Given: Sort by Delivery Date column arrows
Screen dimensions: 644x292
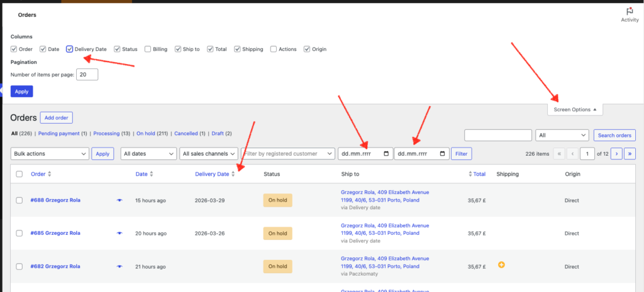Looking at the screenshot, I should (233, 174).
